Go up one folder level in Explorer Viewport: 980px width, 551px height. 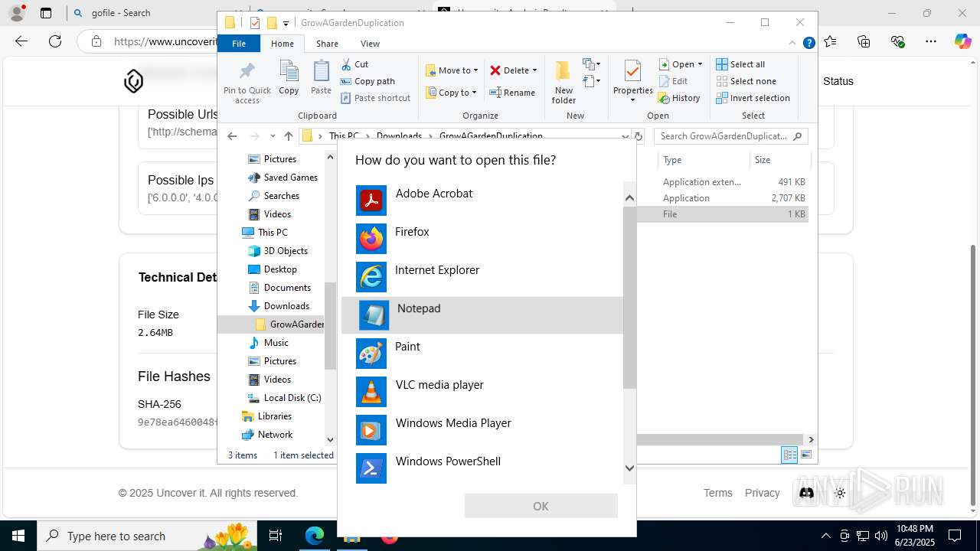point(289,136)
